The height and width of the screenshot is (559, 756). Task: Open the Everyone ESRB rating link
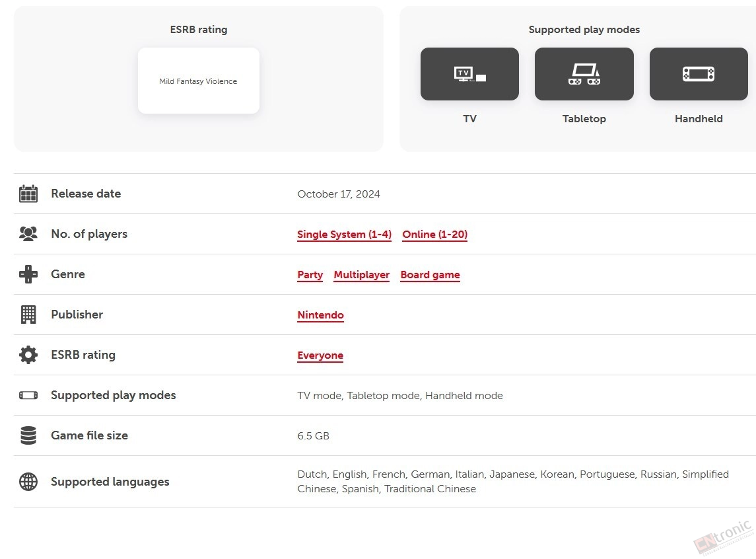point(320,355)
